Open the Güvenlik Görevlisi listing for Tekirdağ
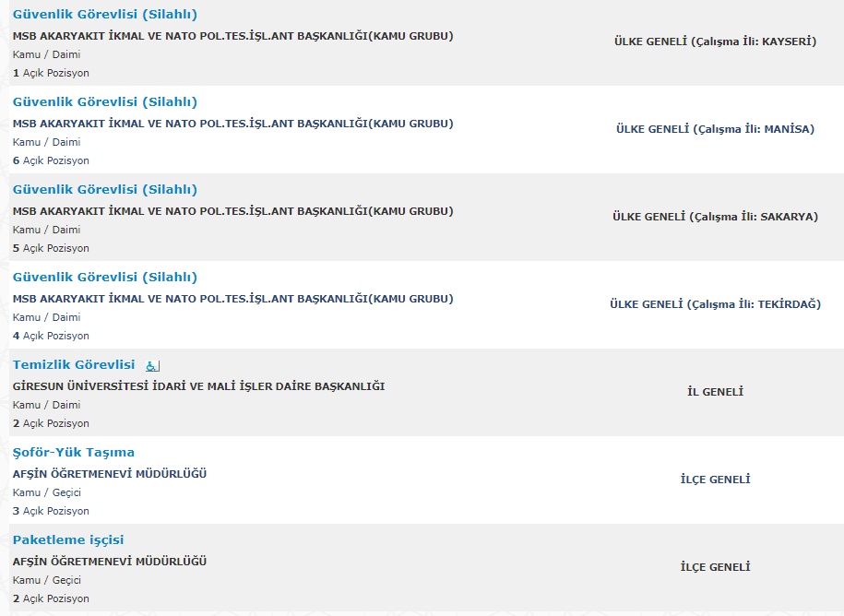844x616 pixels. (x=104, y=278)
